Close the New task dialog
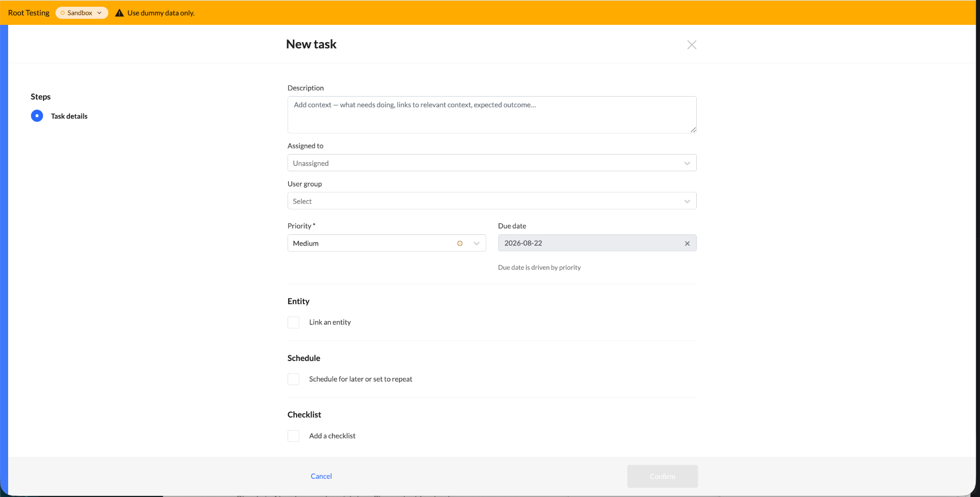This screenshot has height=497, width=980. (691, 44)
